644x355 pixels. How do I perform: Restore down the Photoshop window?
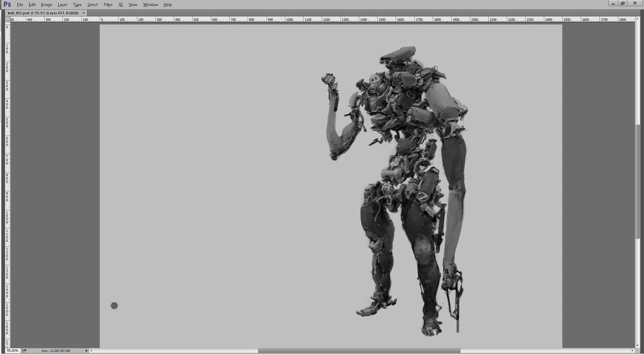[x=624, y=3]
